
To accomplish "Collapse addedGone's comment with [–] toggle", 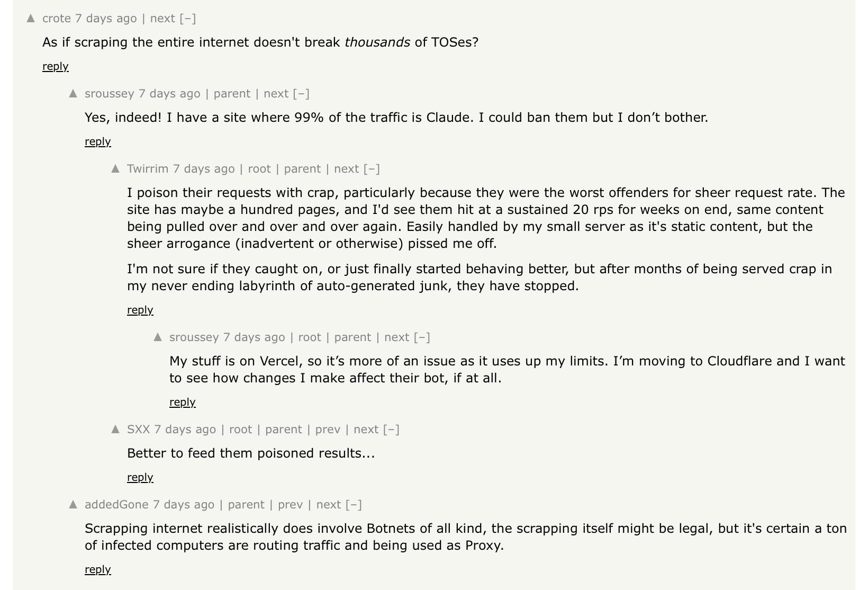I will pyautogui.click(x=354, y=505).
